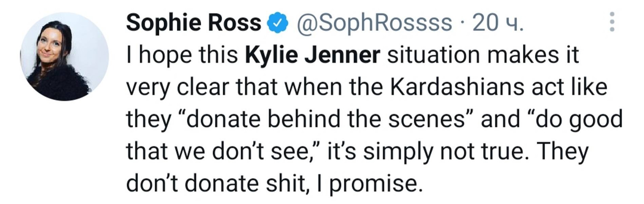Screen dimensions: 644x204
Task: Open Sophie Ross's profile picture
Action: (64, 56)
